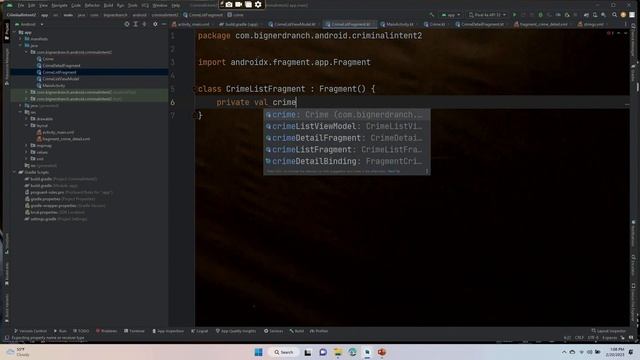Open the Services tool window

tap(273, 331)
